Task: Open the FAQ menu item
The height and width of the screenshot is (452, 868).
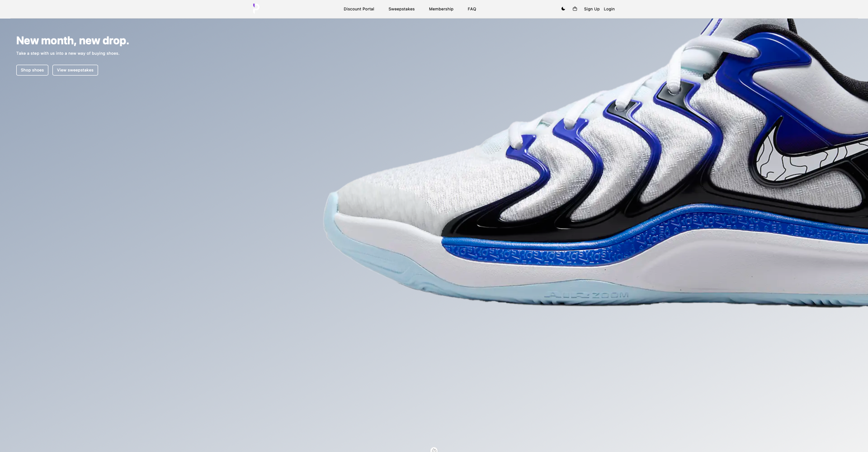Action: (472, 9)
